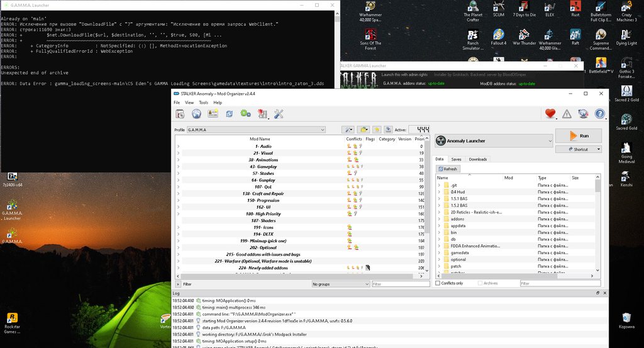
Task: Expand the 43- Gameplay mod separator
Action: click(x=178, y=167)
